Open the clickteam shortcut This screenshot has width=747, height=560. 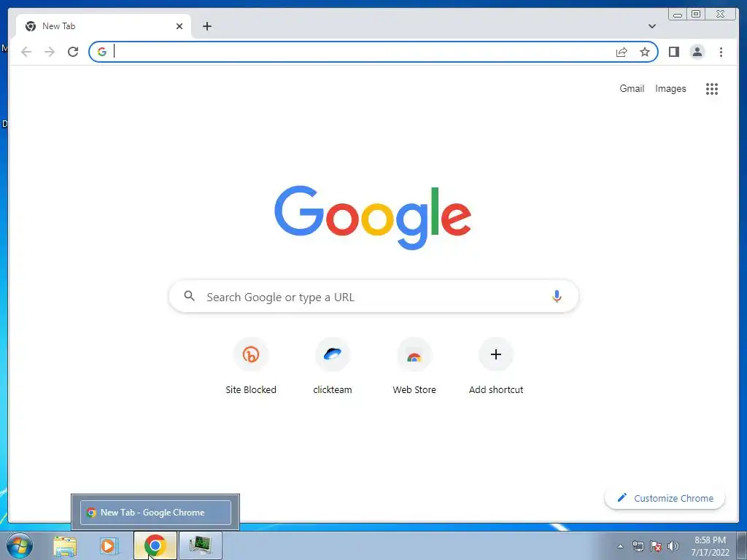[333, 366]
